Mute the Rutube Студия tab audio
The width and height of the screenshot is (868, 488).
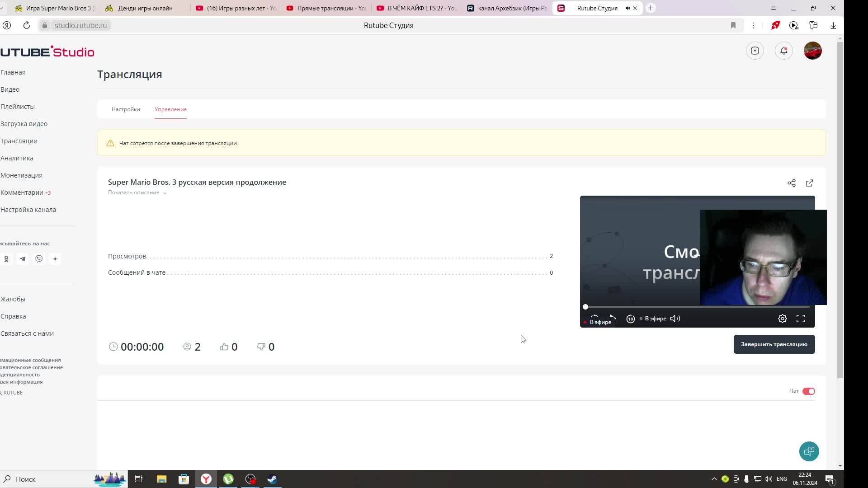point(627,8)
